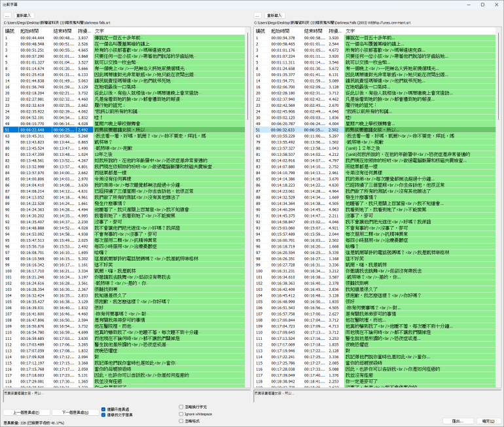The image size is (504, 427).
Task: Click left pane 文字 column header
Action: tap(169, 31)
